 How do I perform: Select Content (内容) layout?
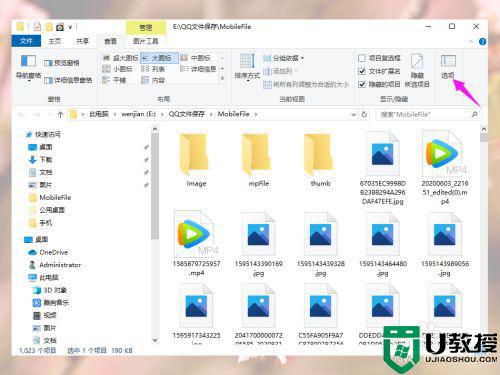(x=154, y=80)
